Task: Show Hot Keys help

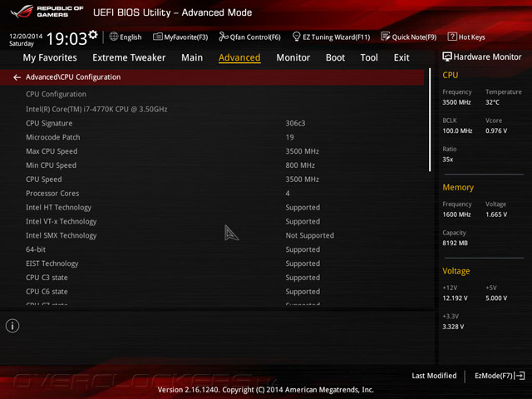Action: (466, 37)
